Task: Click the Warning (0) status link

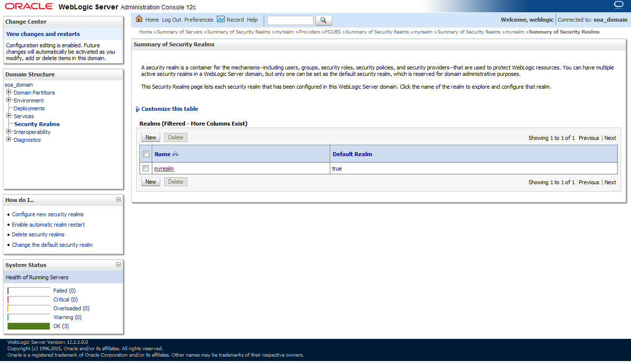Action: click(x=67, y=317)
